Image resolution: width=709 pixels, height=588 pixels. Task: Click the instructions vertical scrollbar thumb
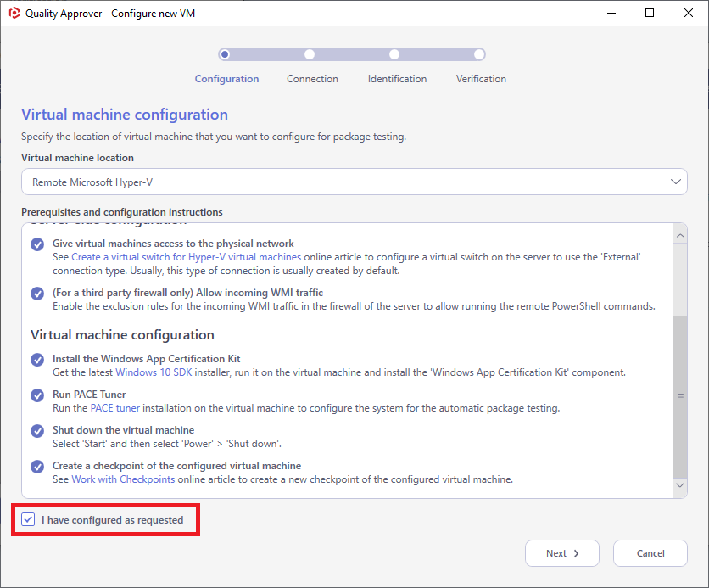[x=680, y=397]
